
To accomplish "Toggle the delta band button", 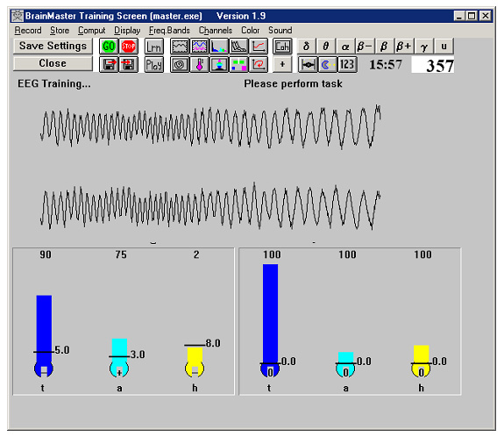I will pos(307,47).
